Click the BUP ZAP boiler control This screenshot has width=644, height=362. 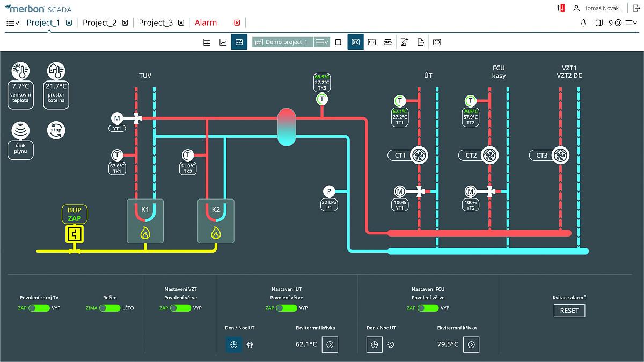tap(74, 215)
